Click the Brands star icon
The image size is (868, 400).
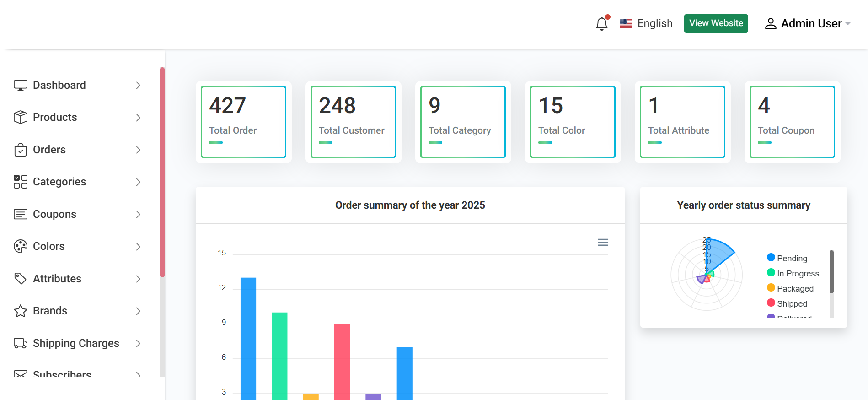click(21, 311)
